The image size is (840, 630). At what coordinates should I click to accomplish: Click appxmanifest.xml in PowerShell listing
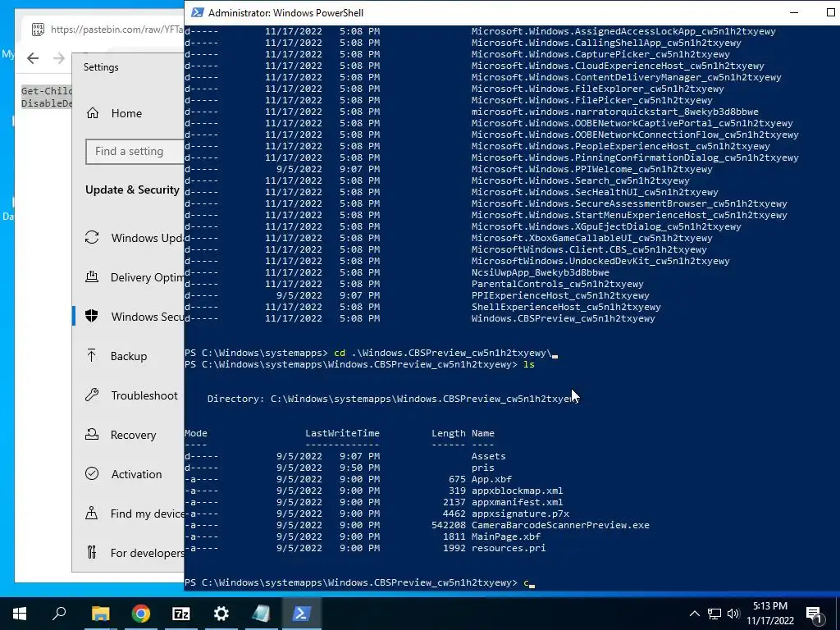coord(517,502)
